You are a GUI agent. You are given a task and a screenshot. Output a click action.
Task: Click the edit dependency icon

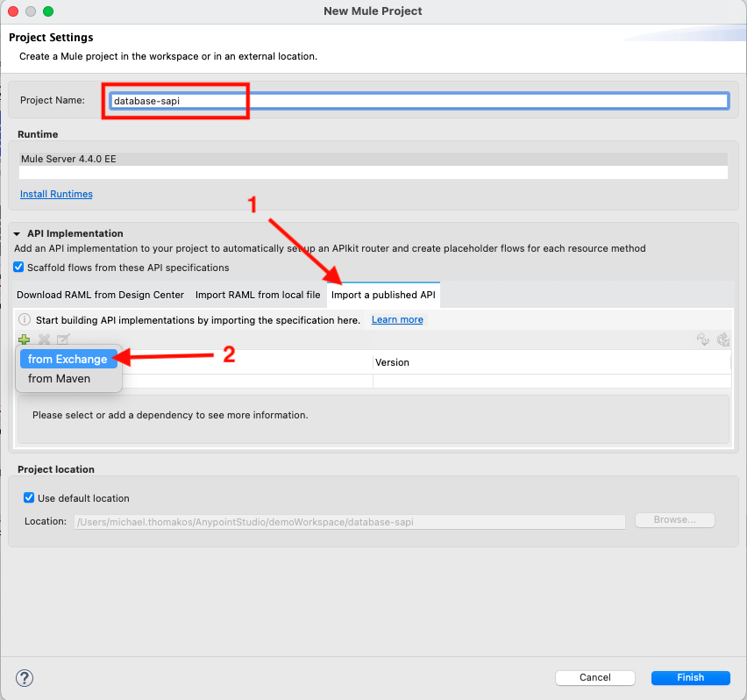[x=62, y=339]
